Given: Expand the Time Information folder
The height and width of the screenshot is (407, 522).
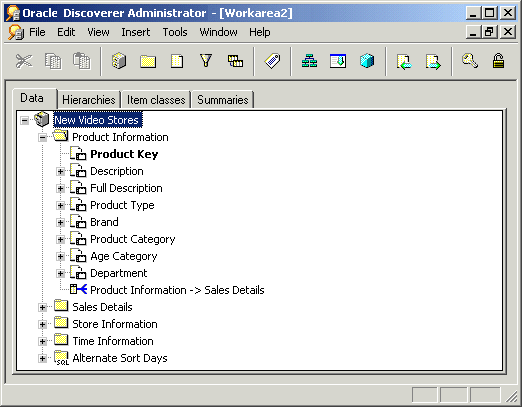Looking at the screenshot, I should 43,342.
